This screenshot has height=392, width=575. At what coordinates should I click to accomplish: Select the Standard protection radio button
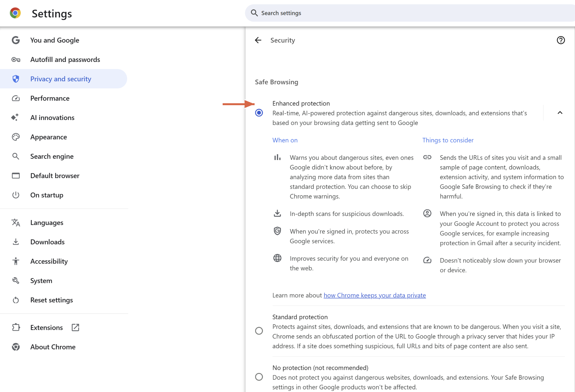[259, 331]
